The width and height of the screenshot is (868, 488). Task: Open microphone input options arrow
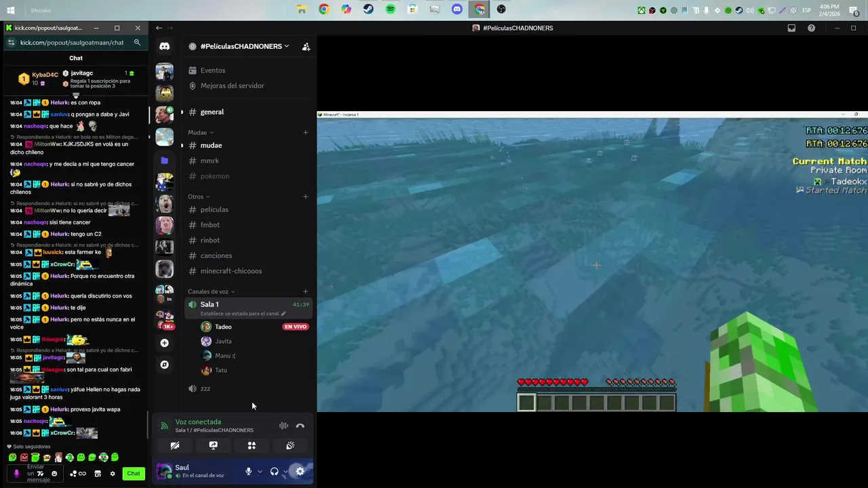[260, 472]
